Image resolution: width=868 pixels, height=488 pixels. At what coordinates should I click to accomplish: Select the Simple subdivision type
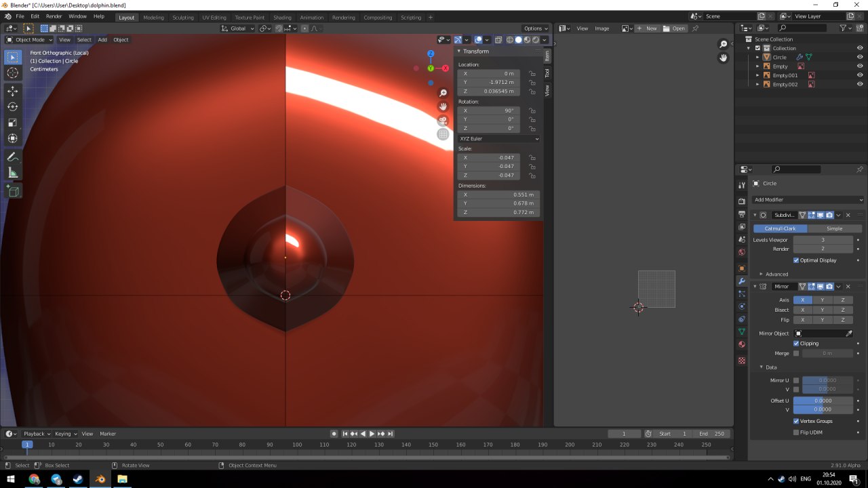834,228
